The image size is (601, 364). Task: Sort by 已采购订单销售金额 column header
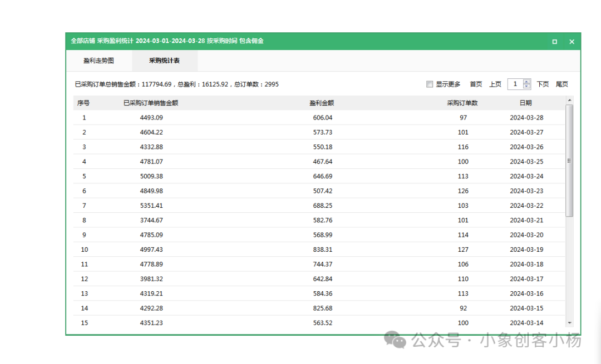coord(151,103)
